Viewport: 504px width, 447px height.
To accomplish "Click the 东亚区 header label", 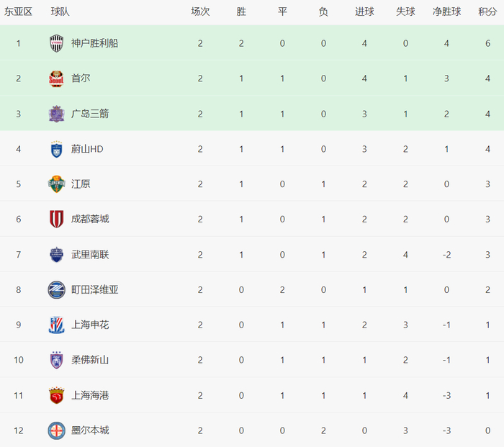I will pyautogui.click(x=19, y=12).
